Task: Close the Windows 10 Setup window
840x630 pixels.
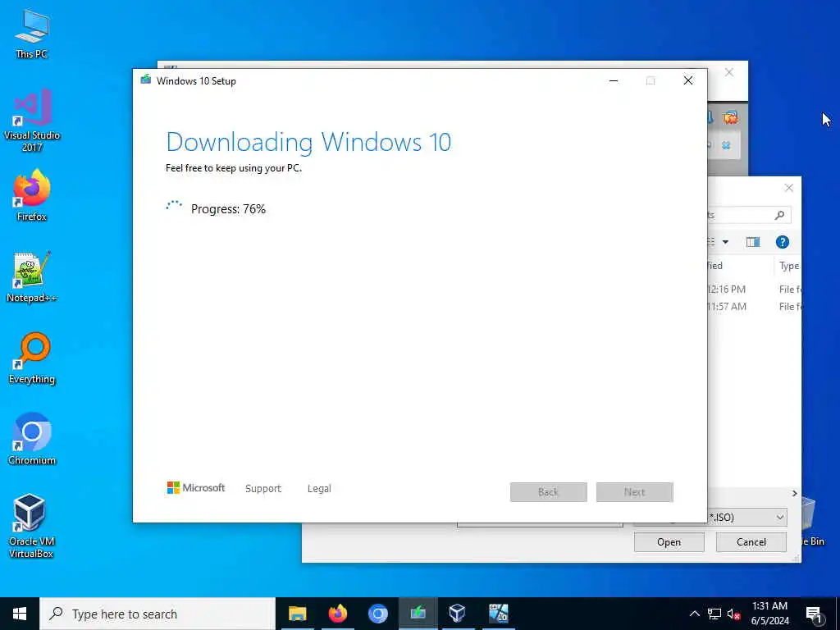Action: coord(688,81)
